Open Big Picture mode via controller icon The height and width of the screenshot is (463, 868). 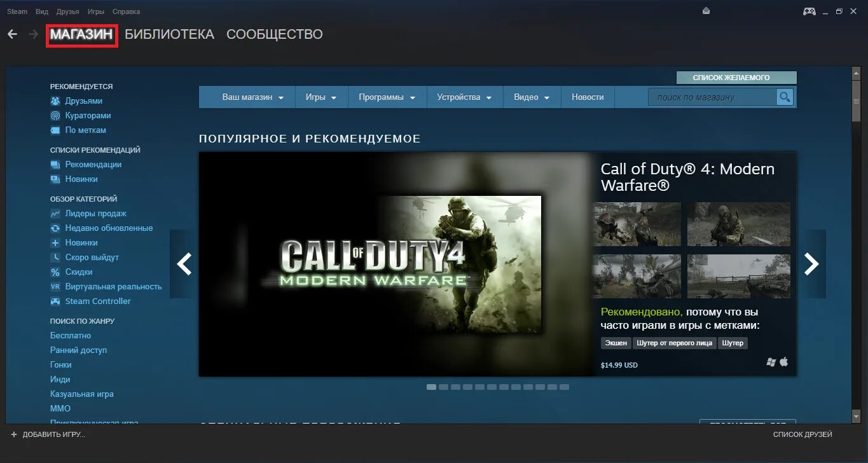tap(809, 11)
